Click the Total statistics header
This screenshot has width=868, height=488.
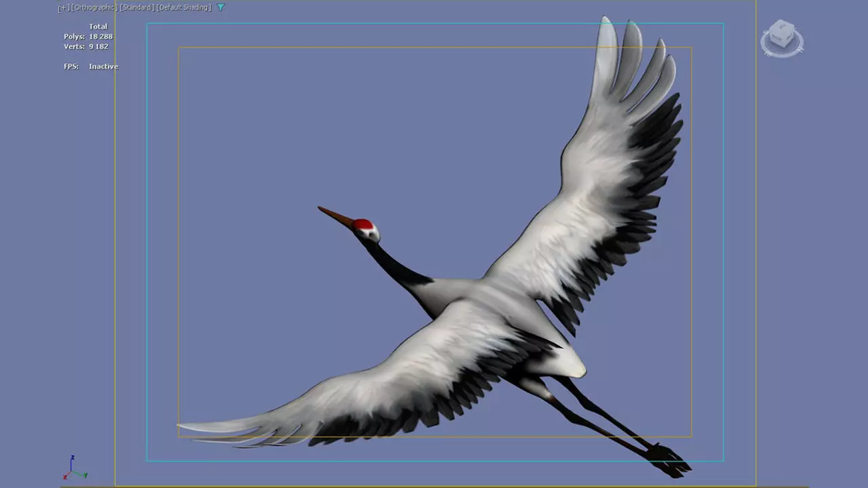click(x=98, y=26)
